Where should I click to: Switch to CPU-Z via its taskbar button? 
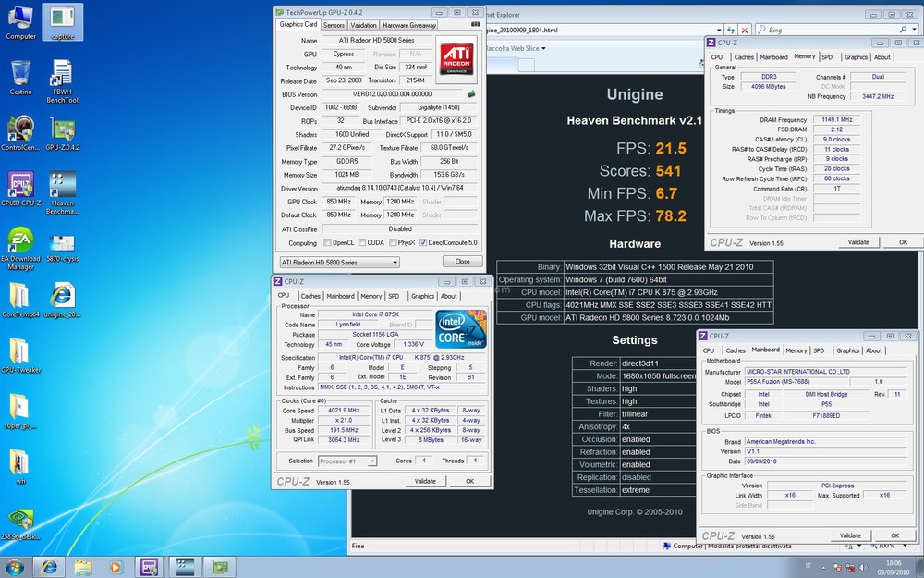[x=149, y=568]
